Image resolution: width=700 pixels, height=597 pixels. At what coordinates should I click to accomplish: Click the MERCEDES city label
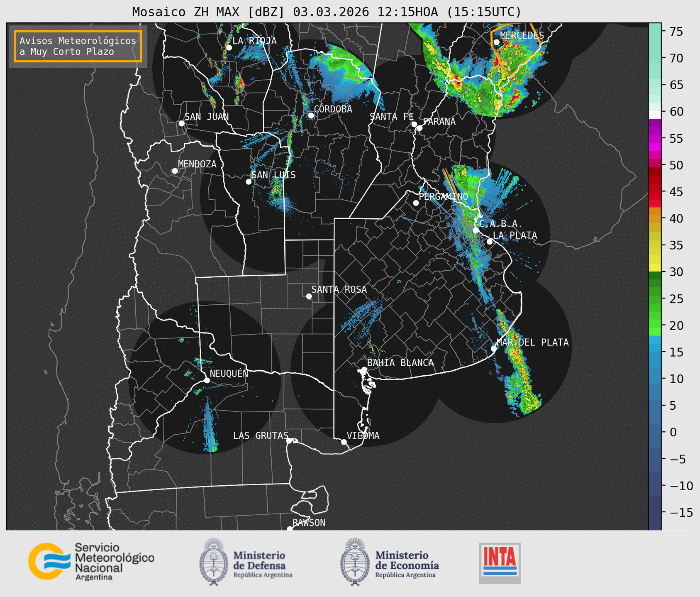point(522,35)
